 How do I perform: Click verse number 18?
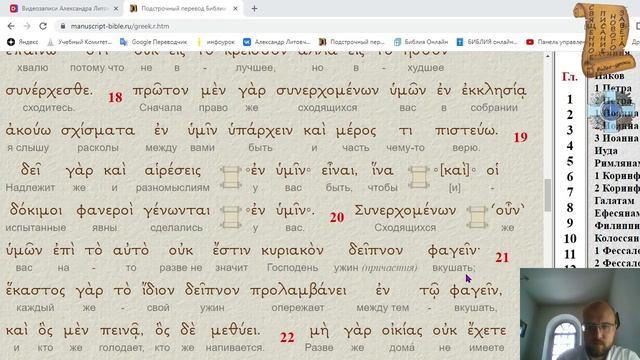point(115,98)
